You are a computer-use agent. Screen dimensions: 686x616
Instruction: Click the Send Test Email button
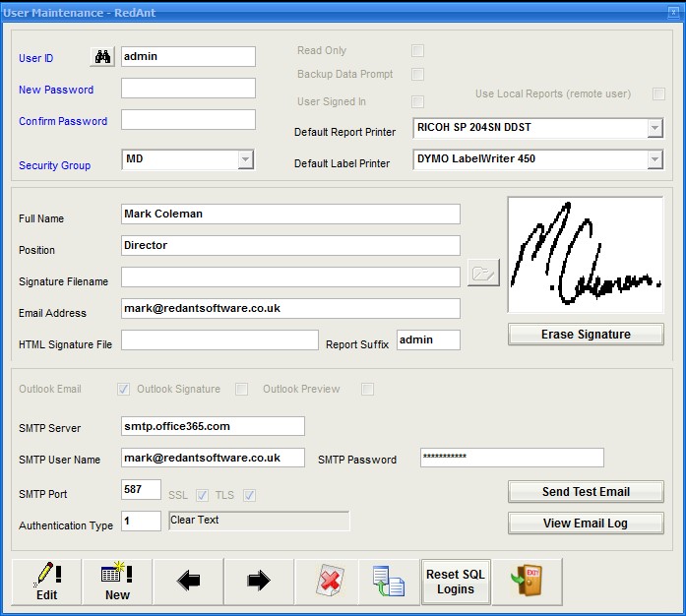(586, 492)
